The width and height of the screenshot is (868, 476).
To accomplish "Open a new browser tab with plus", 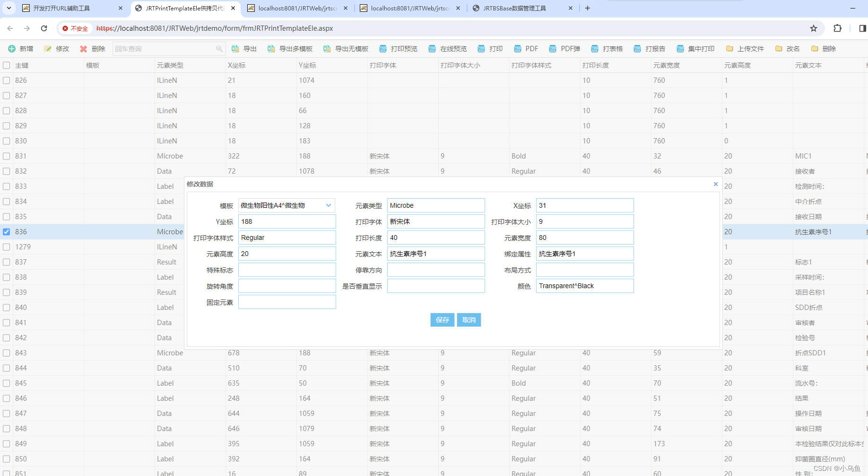I will coord(588,8).
